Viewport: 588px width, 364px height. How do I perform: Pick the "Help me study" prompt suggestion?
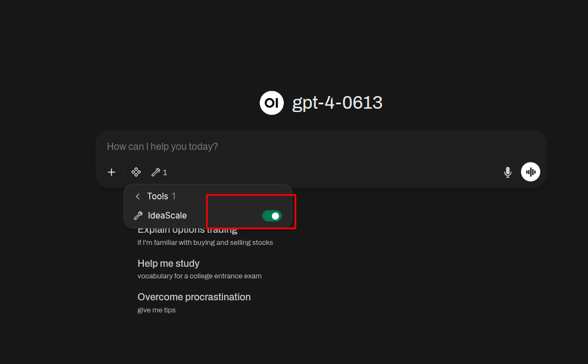point(168,264)
